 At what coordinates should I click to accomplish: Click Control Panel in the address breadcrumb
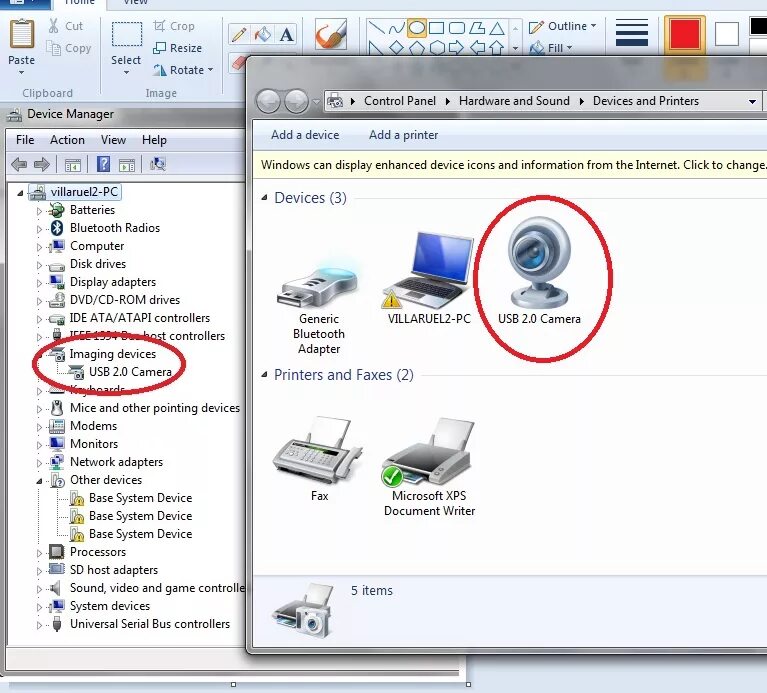(400, 101)
